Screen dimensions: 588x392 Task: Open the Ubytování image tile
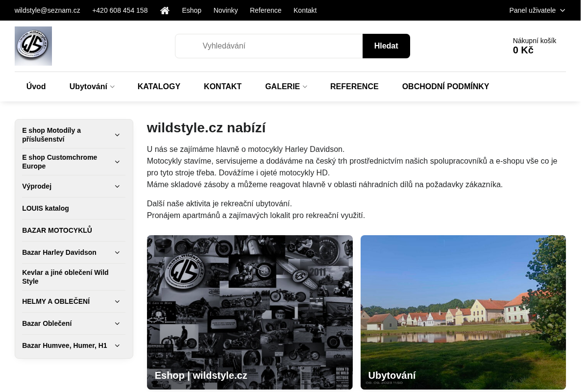point(463,312)
